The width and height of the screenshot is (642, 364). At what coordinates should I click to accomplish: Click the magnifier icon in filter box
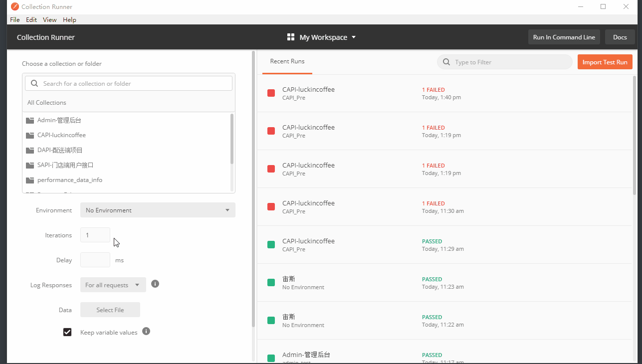(x=446, y=62)
